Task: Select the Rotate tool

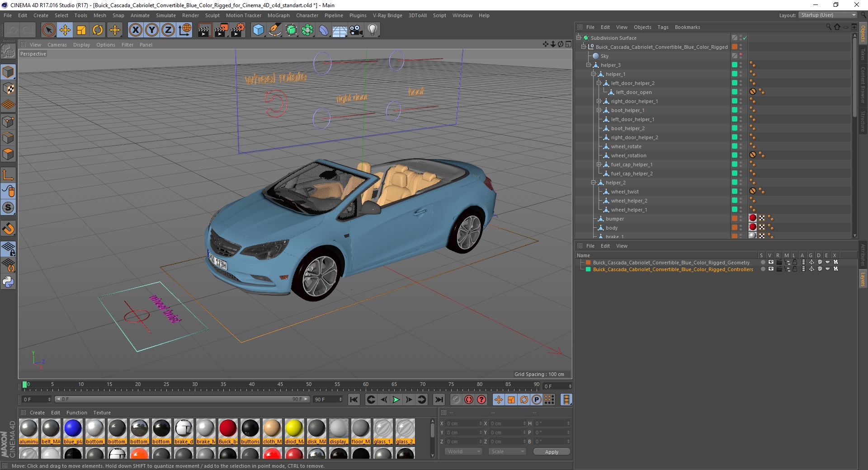Action: [x=98, y=30]
